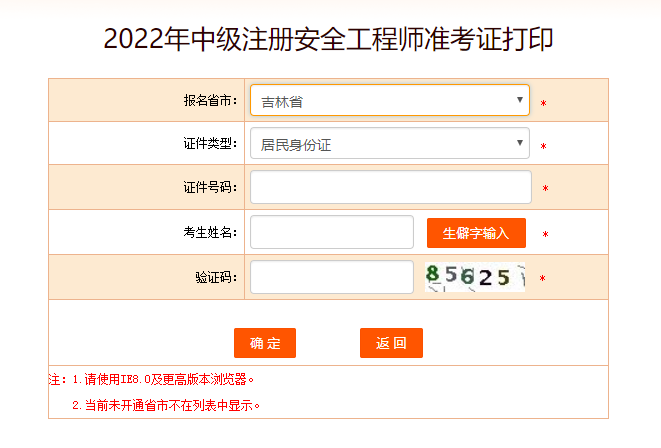This screenshot has width=661, height=448.
Task: Click the 报名省市 field label
Action: click(210, 101)
